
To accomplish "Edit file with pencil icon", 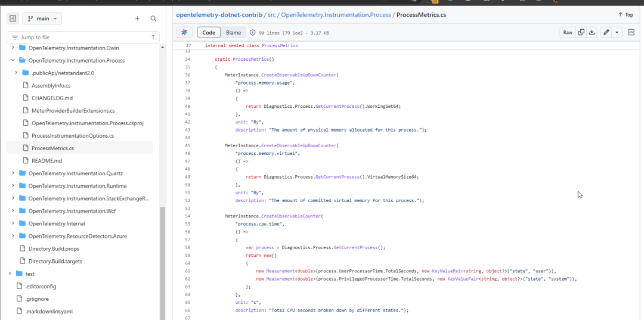I will pyautogui.click(x=606, y=32).
